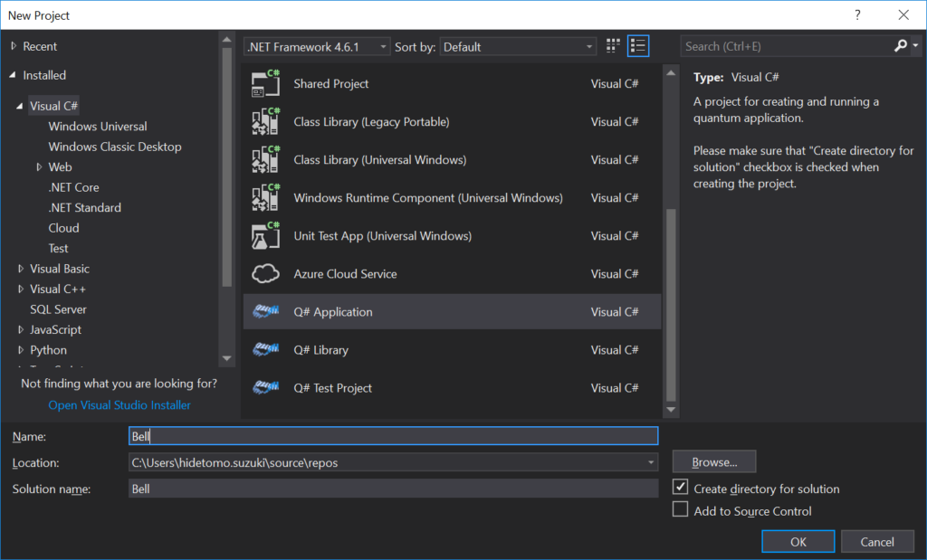
Task: Click the Q# Application template icon
Action: point(265,311)
